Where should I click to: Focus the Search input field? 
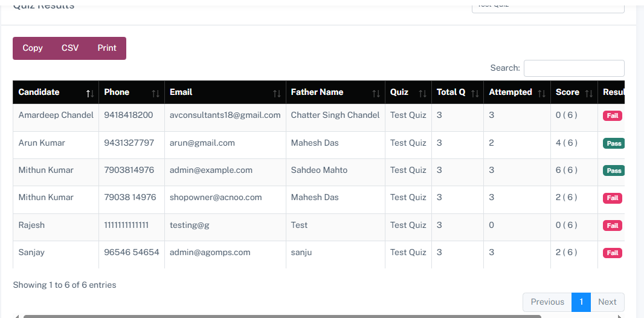coord(573,68)
